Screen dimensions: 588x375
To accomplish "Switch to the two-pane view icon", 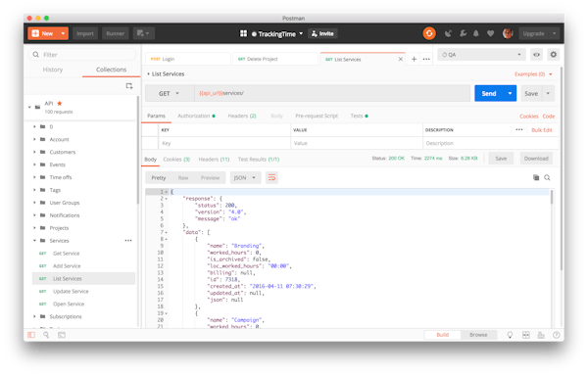I will [526, 335].
